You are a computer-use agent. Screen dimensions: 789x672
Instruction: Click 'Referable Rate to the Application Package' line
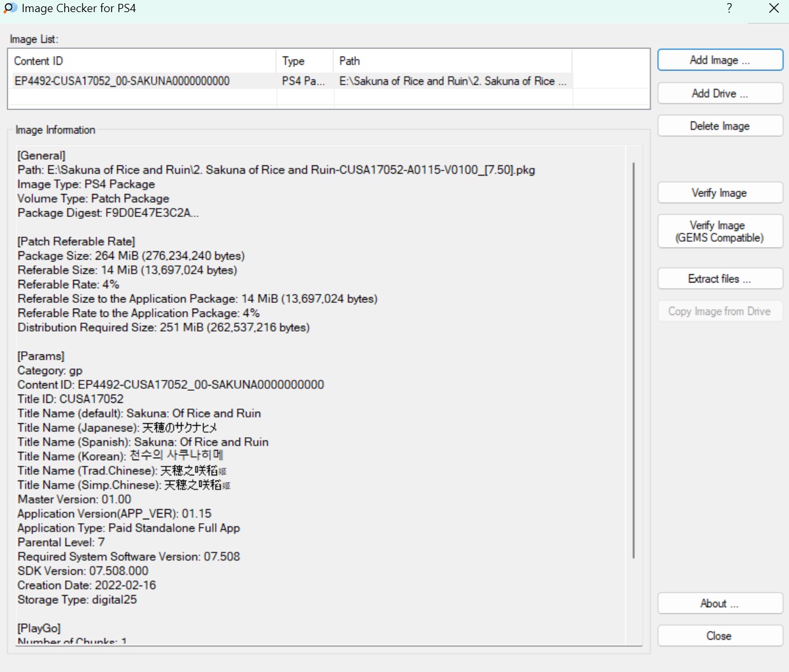(138, 313)
